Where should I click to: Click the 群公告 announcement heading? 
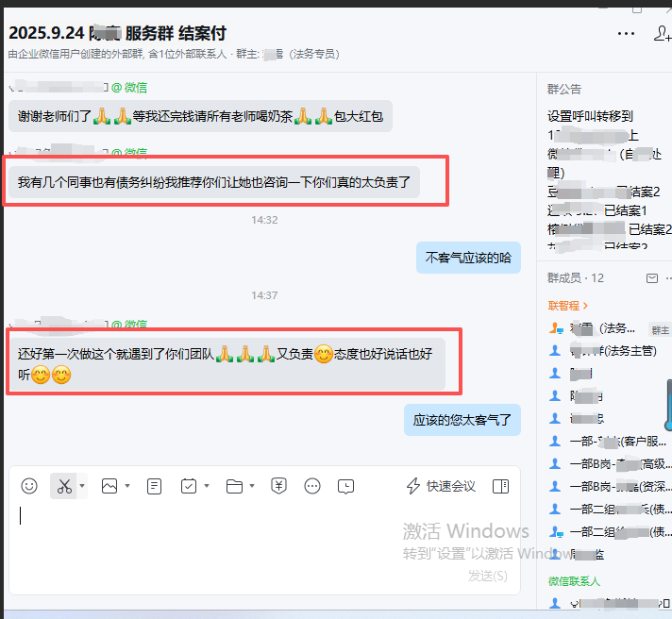point(564,89)
